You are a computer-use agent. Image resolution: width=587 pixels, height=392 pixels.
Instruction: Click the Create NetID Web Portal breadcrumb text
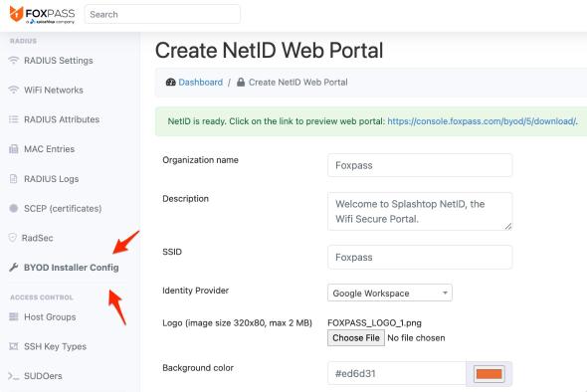click(298, 82)
